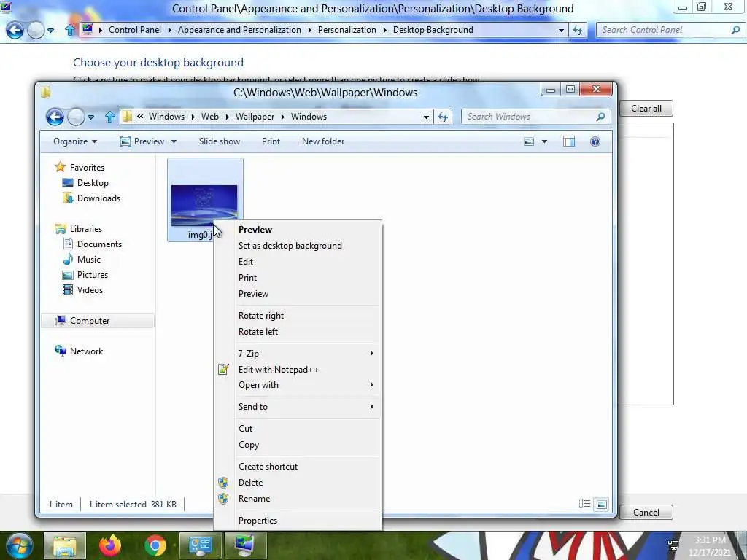
Task: Click Clear all button
Action: [x=646, y=109]
